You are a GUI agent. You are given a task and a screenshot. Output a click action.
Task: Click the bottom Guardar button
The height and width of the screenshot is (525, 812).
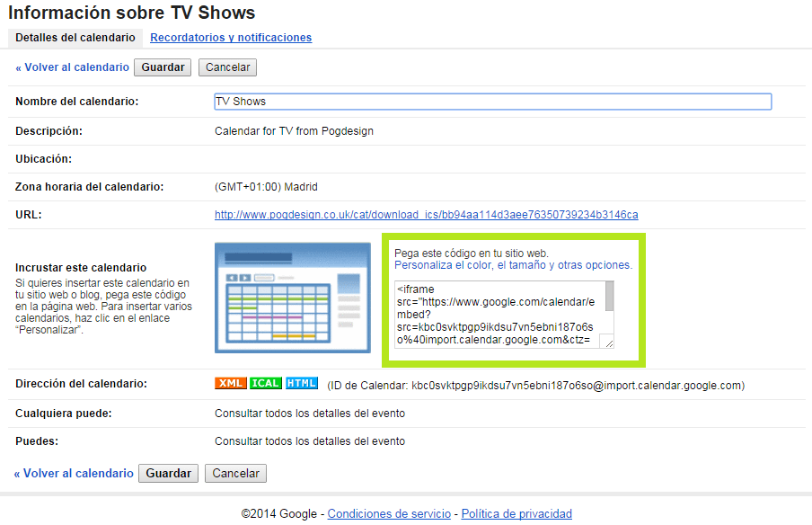click(x=168, y=473)
